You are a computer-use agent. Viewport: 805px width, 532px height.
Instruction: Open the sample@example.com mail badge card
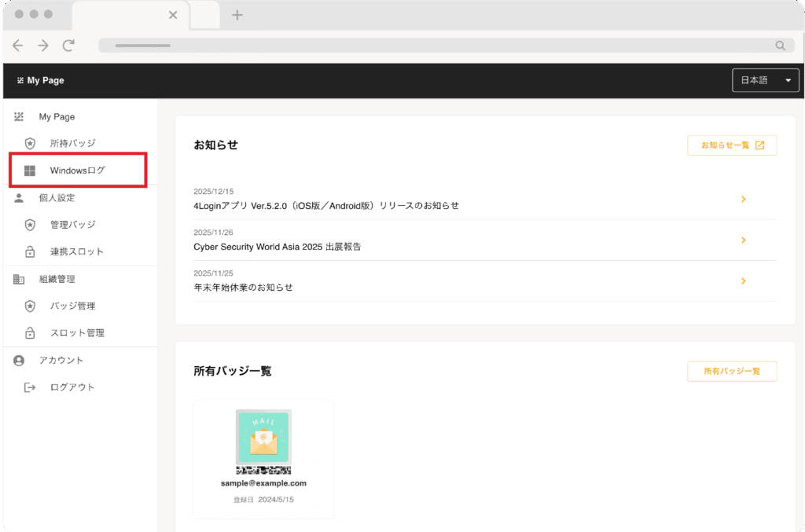(x=263, y=456)
